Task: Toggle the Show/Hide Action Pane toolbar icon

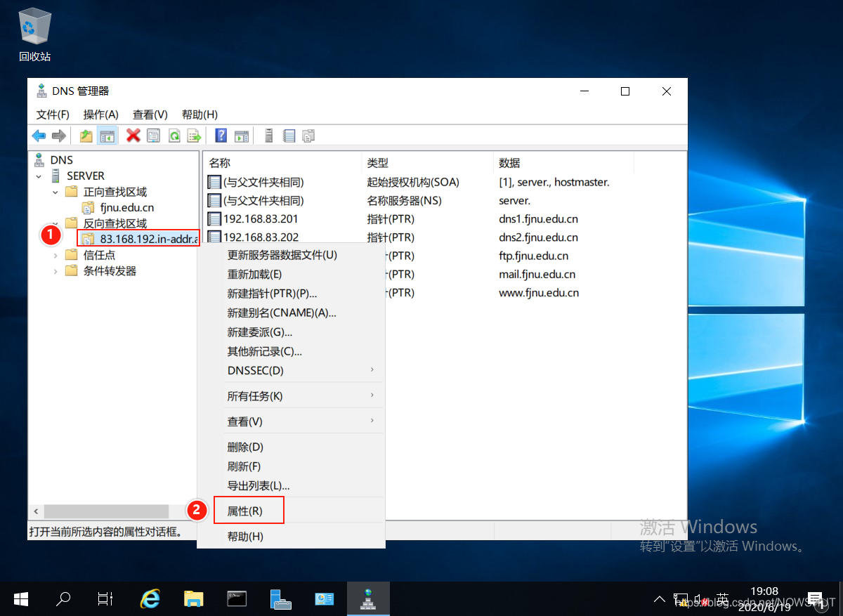Action: (x=242, y=136)
